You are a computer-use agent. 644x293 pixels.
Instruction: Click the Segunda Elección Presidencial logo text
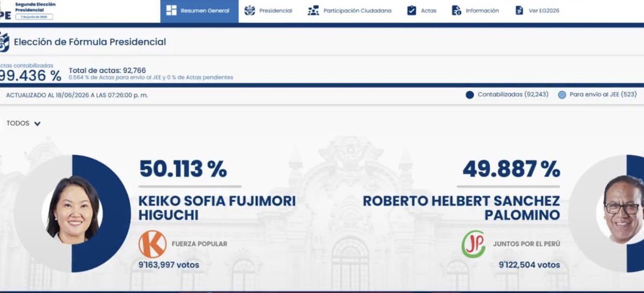35,7
